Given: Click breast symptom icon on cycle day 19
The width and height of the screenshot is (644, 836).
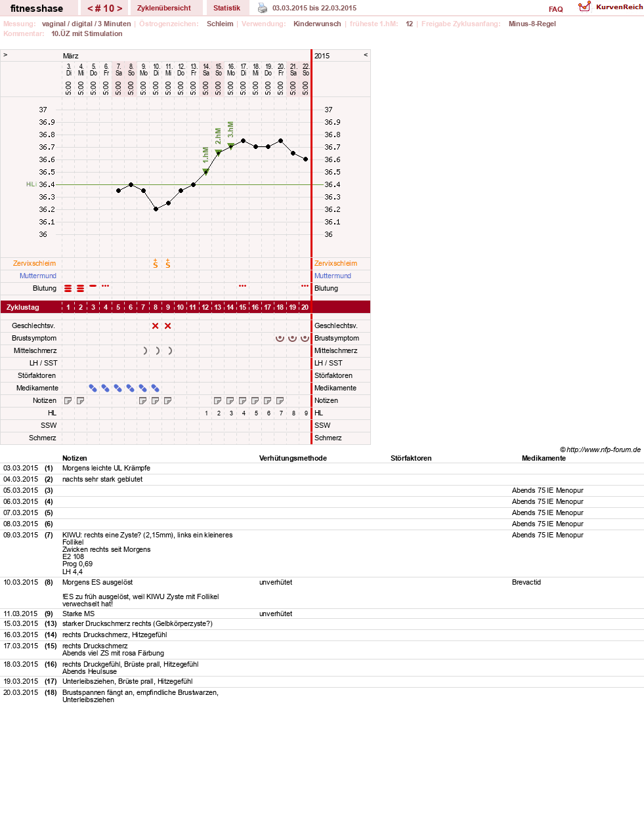Looking at the screenshot, I should [293, 338].
